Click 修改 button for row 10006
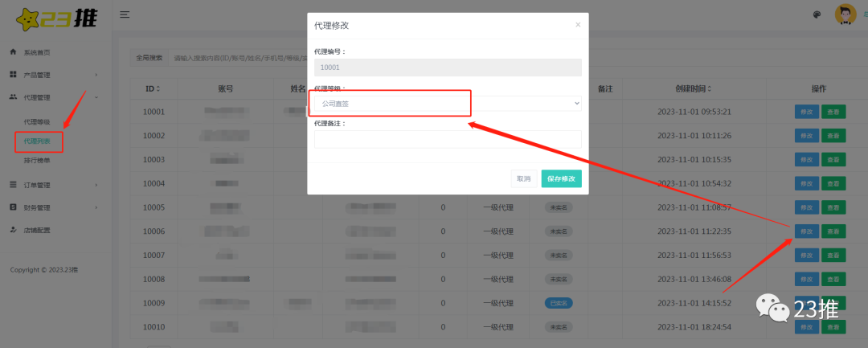Image resolution: width=868 pixels, height=348 pixels. [x=807, y=231]
